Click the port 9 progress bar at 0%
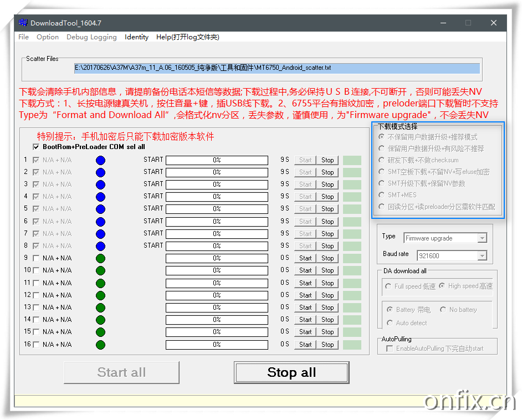This screenshot has width=522, height=420. pyautogui.click(x=217, y=258)
